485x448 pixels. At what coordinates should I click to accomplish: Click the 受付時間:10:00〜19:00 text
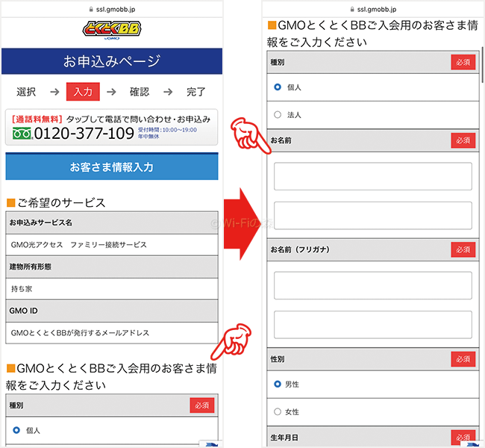pos(167,130)
